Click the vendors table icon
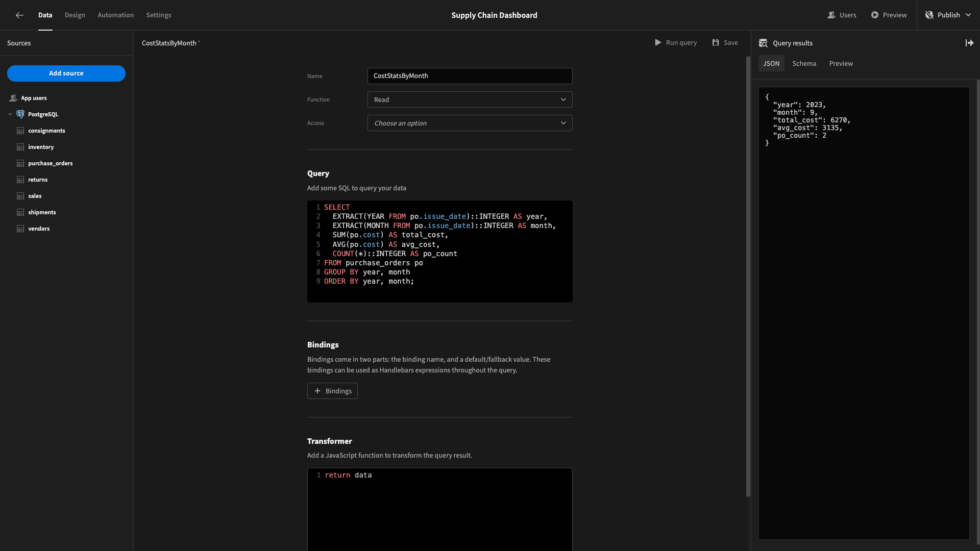 [20, 229]
